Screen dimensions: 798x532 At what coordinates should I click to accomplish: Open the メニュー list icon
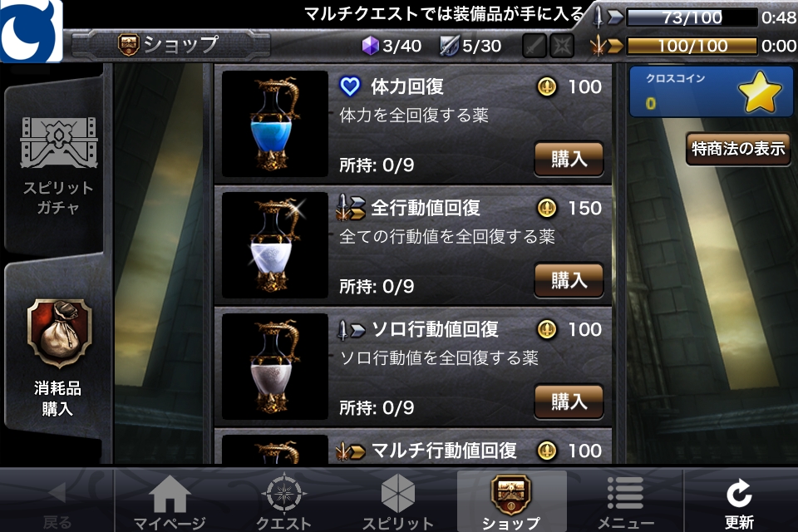pyautogui.click(x=625, y=493)
